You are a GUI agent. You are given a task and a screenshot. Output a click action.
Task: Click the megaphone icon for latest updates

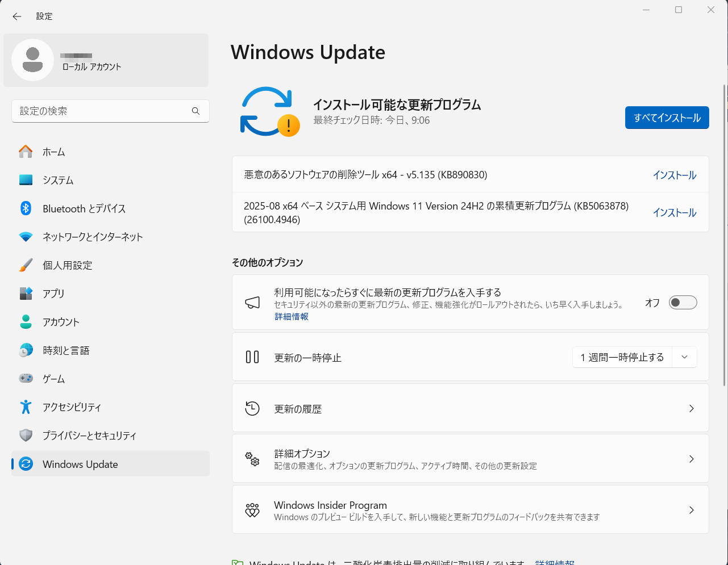pyautogui.click(x=252, y=303)
